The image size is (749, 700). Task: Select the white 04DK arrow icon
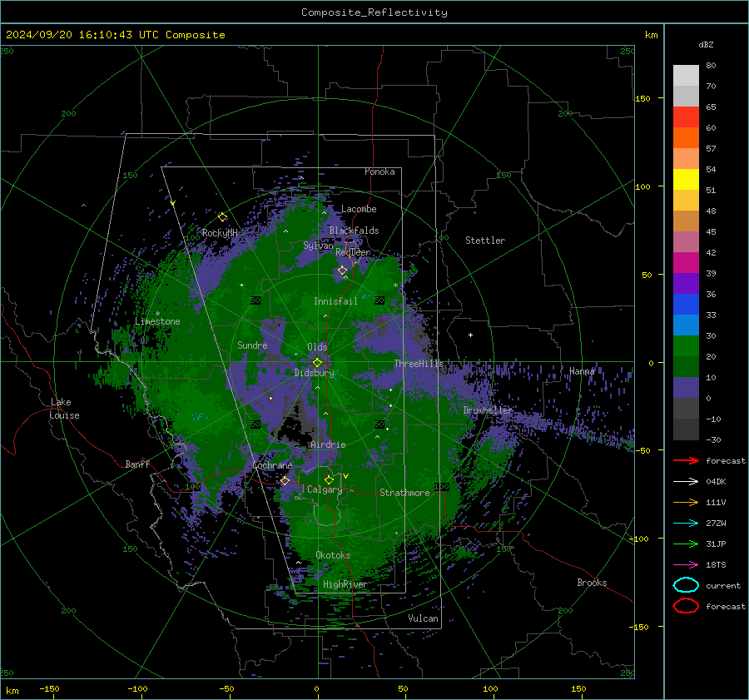[686, 481]
